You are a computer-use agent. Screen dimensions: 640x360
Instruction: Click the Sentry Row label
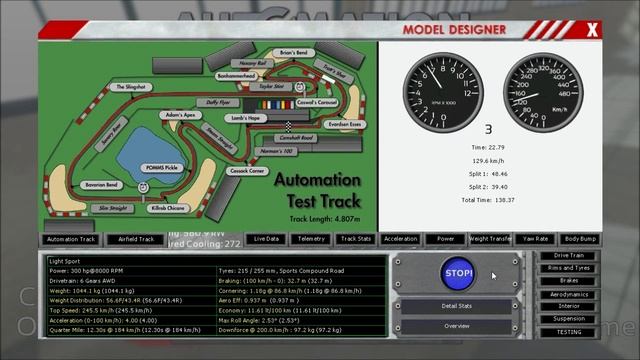(111, 134)
